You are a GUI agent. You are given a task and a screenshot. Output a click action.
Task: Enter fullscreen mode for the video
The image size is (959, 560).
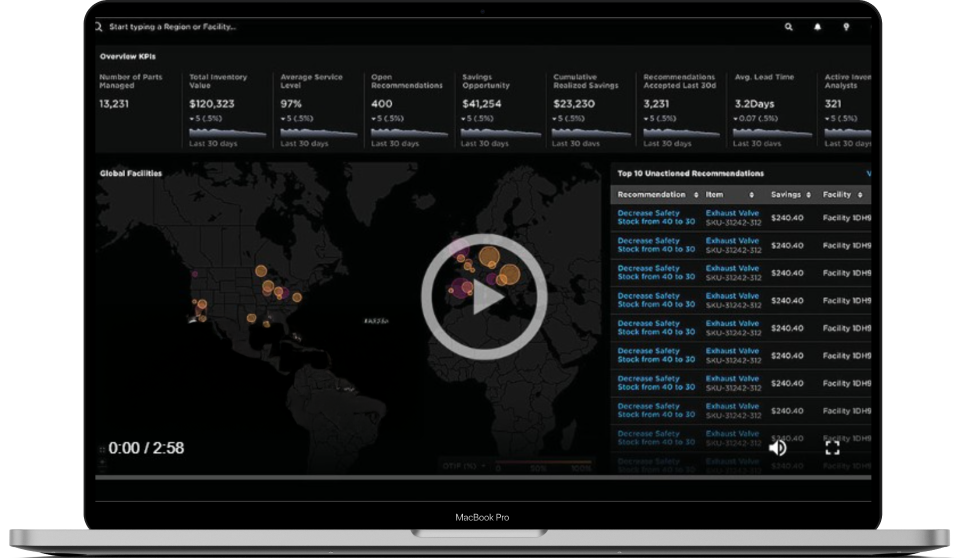[831, 447]
